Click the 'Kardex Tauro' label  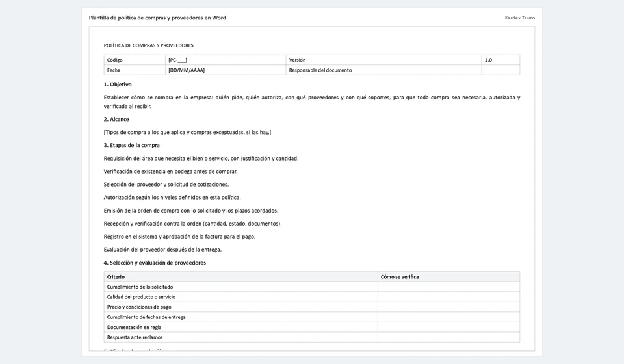click(x=520, y=18)
